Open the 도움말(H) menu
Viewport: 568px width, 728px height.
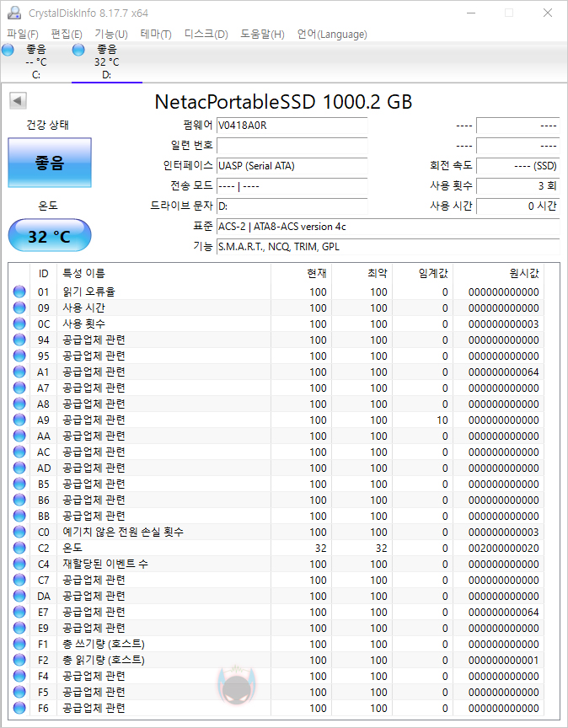(x=262, y=34)
